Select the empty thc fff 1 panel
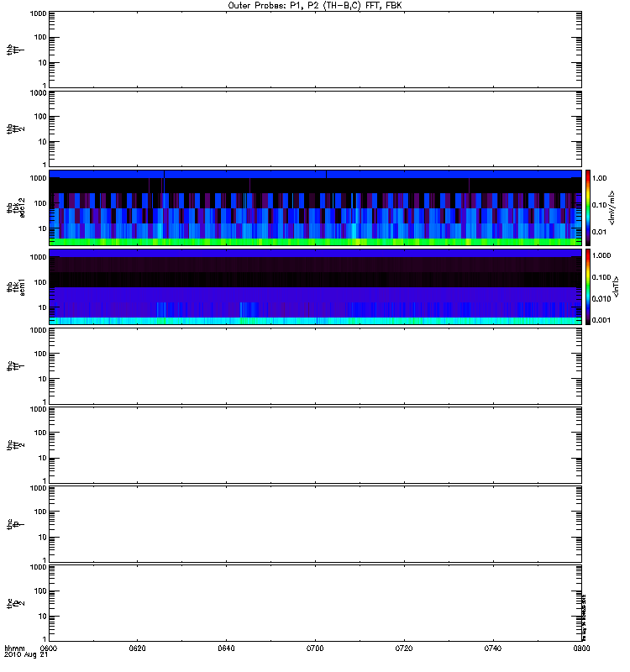Viewport: 630px width, 672px height. [315, 365]
